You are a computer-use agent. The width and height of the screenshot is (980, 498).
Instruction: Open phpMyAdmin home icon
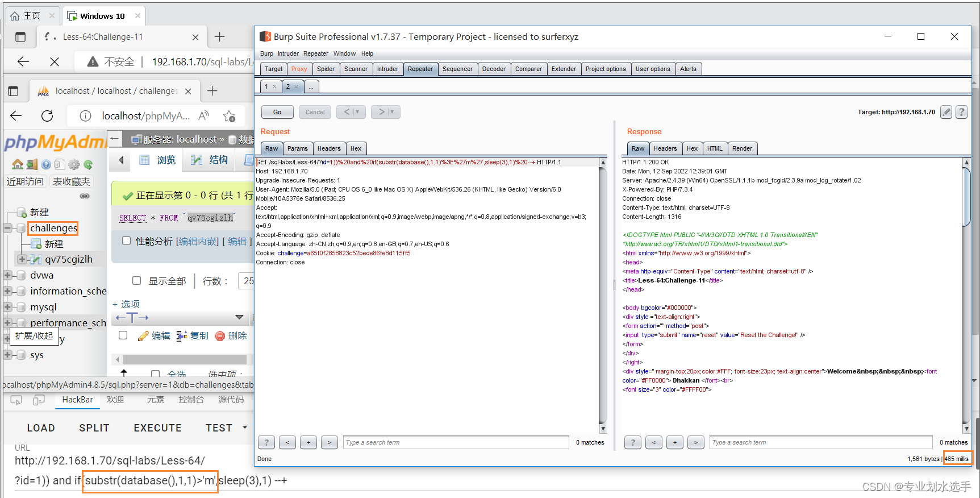coord(18,165)
